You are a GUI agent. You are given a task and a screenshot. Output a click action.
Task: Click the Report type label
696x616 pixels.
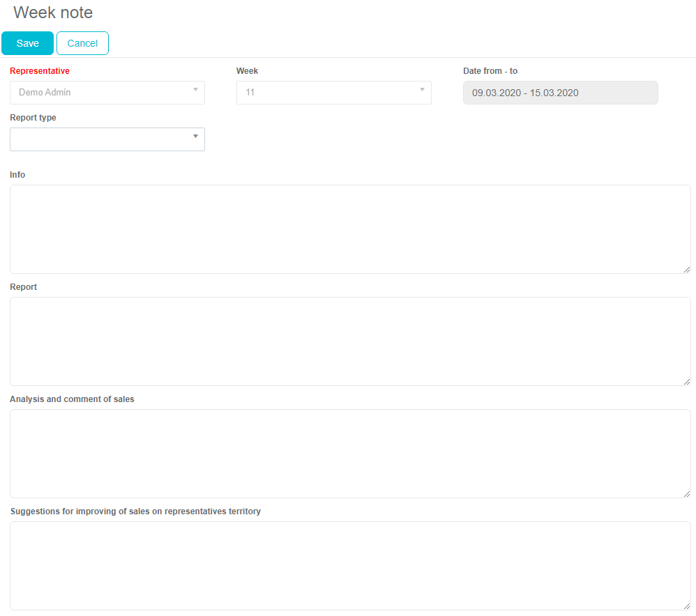click(33, 118)
